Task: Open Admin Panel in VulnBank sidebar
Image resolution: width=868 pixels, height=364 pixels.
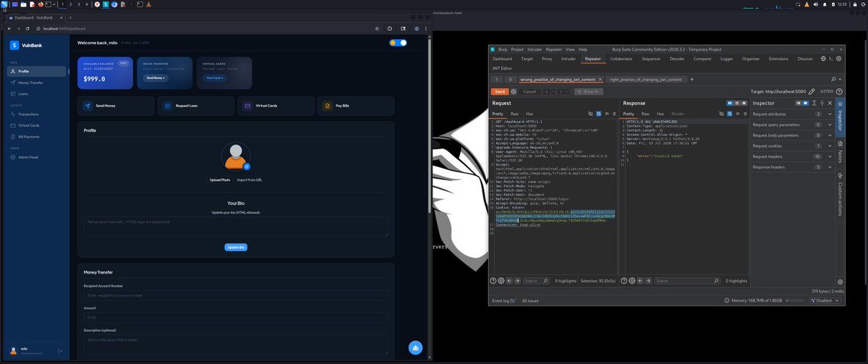Action: click(38, 157)
